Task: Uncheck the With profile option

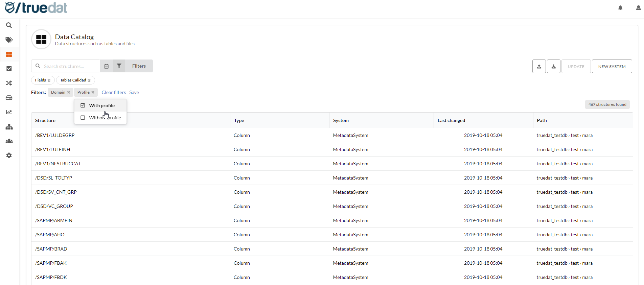Action: [83, 105]
